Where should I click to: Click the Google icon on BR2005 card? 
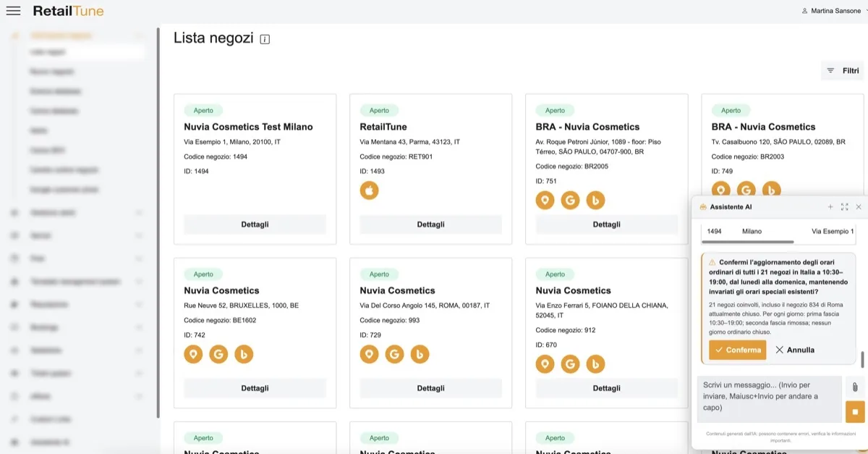570,201
